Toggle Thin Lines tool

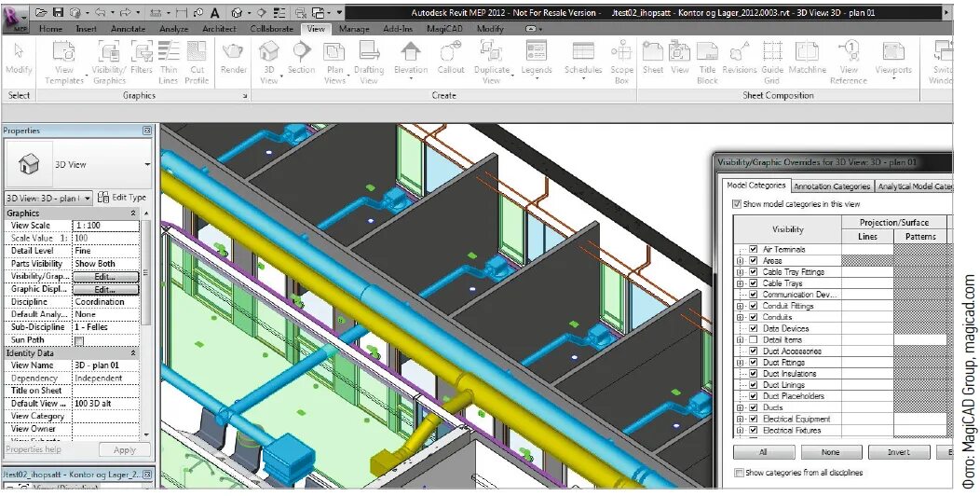168,62
